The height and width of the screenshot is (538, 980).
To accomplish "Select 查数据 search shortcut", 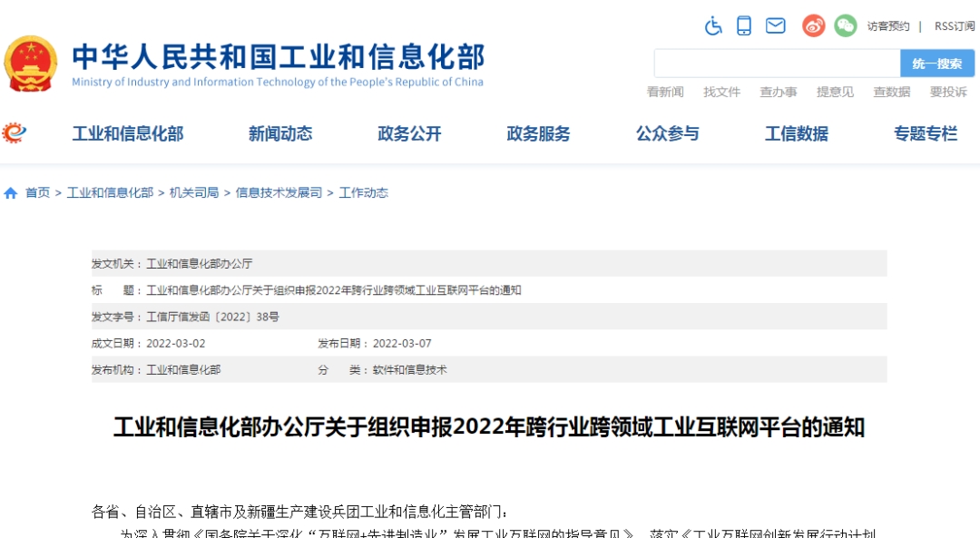I will 892,93.
